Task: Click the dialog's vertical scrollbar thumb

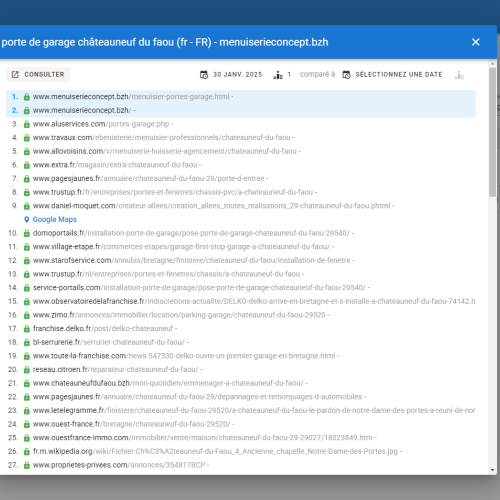Action: (493, 132)
